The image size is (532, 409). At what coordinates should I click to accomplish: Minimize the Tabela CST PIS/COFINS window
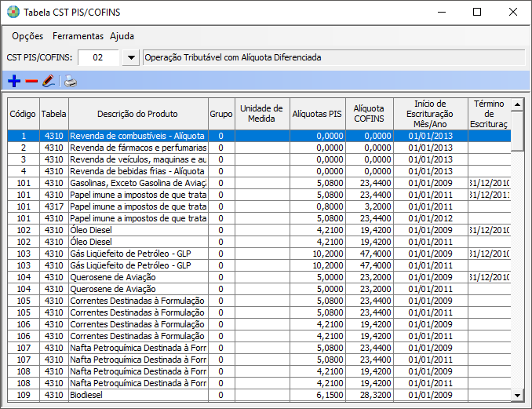coord(442,13)
